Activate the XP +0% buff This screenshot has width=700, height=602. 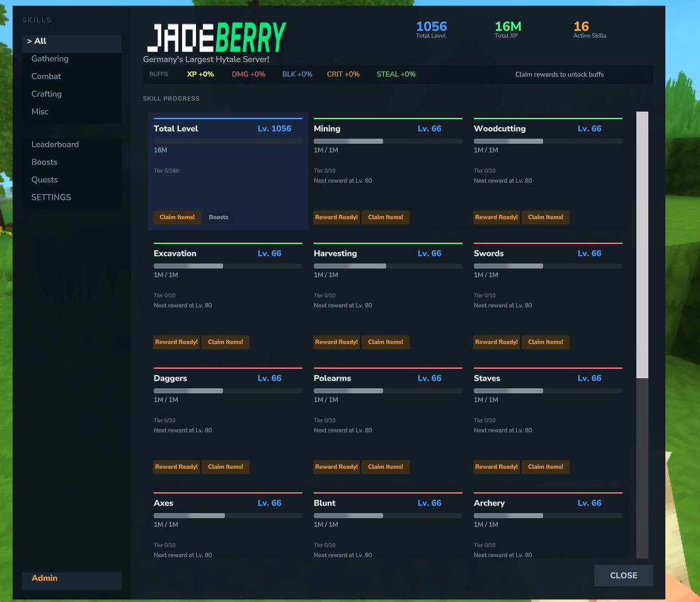(x=200, y=74)
